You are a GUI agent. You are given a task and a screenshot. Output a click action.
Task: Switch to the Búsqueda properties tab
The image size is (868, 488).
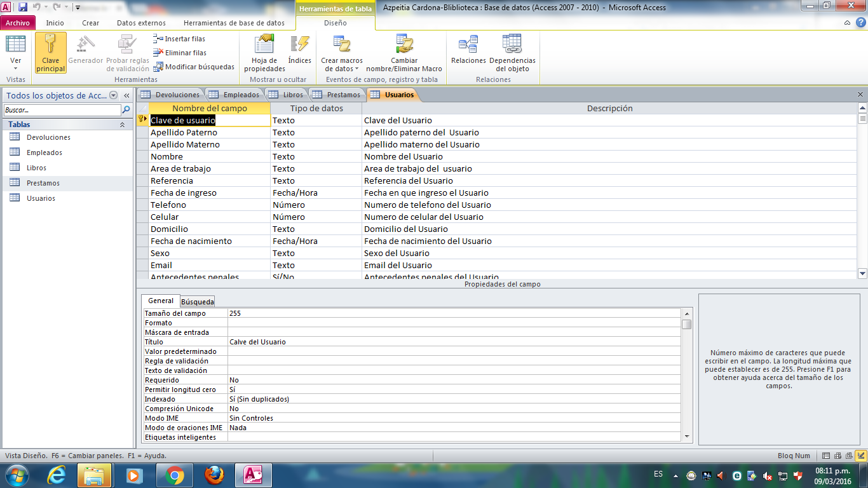pyautogui.click(x=198, y=302)
